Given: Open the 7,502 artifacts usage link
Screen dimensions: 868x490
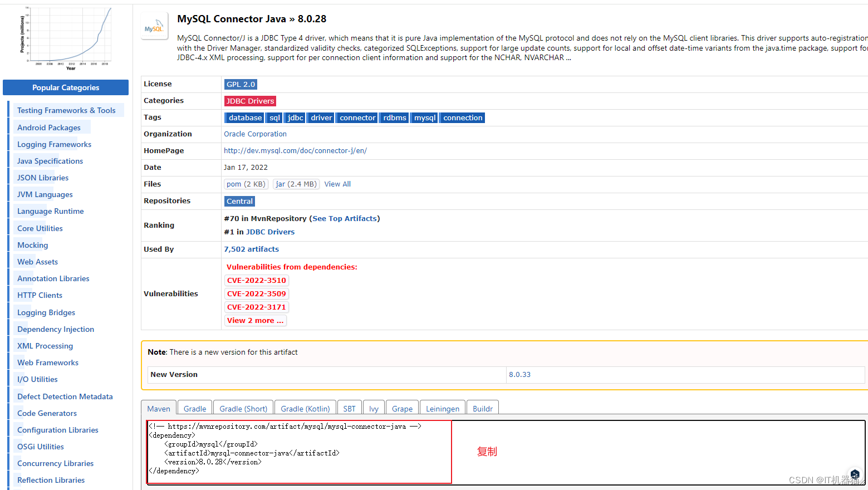Looking at the screenshot, I should 251,249.
